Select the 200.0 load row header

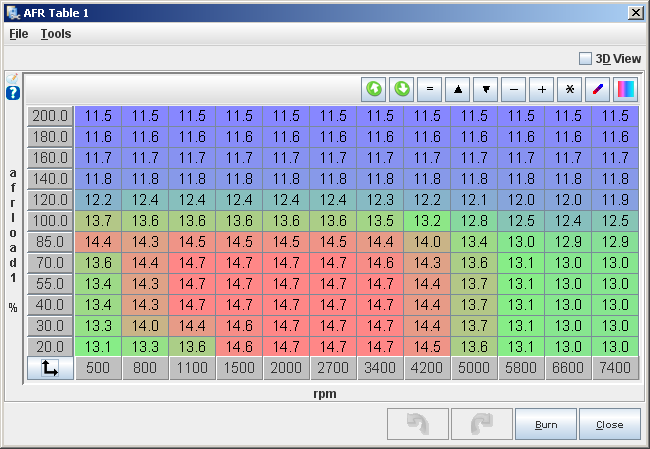point(50,116)
